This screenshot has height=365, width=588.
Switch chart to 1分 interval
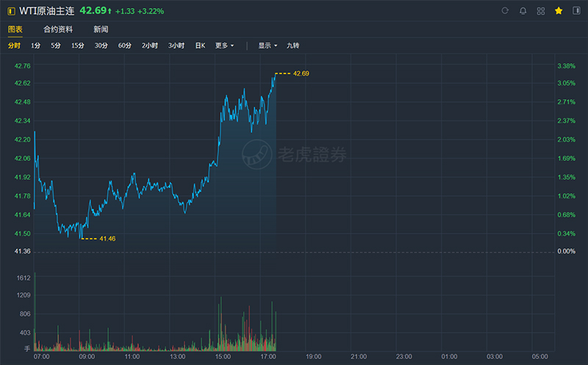coord(36,46)
